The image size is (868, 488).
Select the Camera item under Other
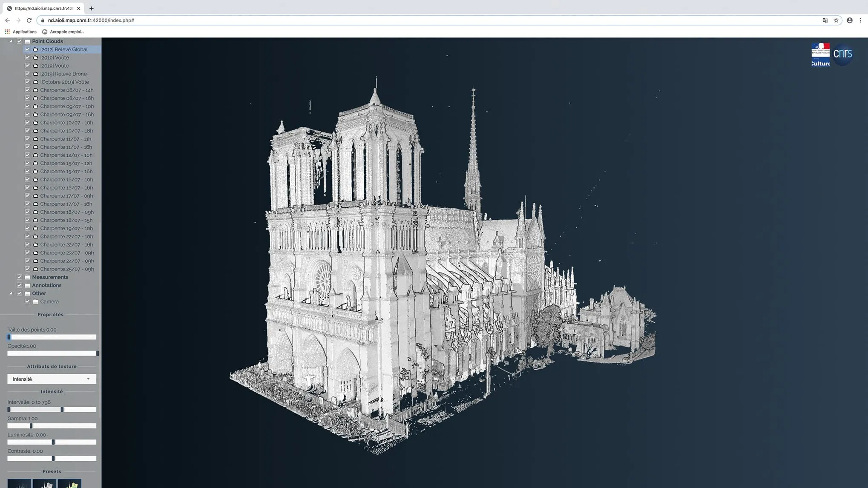tap(49, 301)
